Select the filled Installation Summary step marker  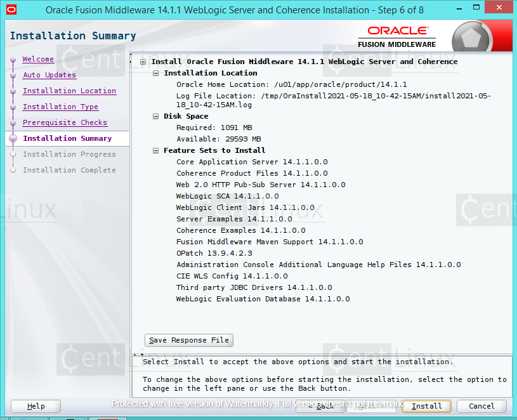click(13, 138)
